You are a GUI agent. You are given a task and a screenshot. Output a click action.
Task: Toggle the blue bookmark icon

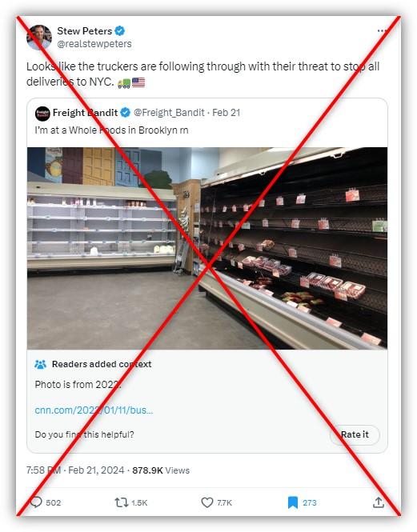pos(293,502)
